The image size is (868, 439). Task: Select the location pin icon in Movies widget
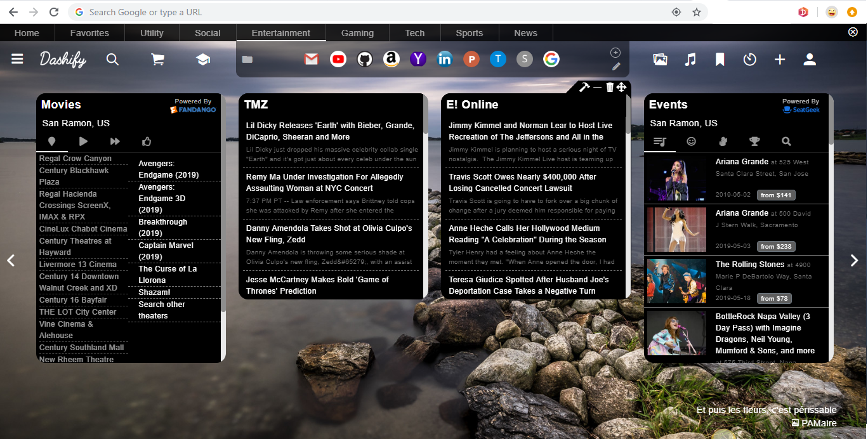point(51,141)
